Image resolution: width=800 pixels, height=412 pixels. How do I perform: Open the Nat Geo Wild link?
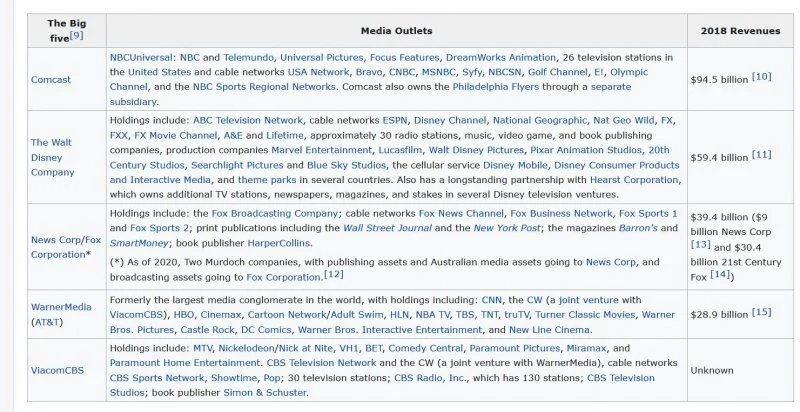(623, 121)
